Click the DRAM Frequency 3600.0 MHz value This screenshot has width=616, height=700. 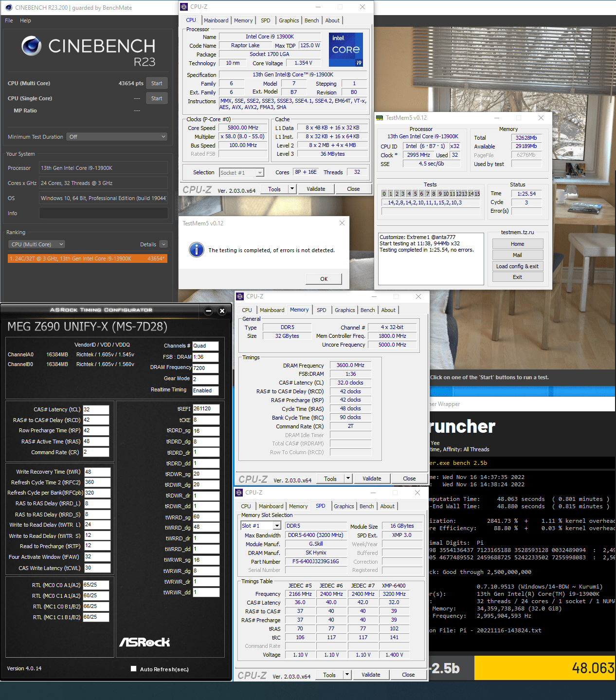350,365
